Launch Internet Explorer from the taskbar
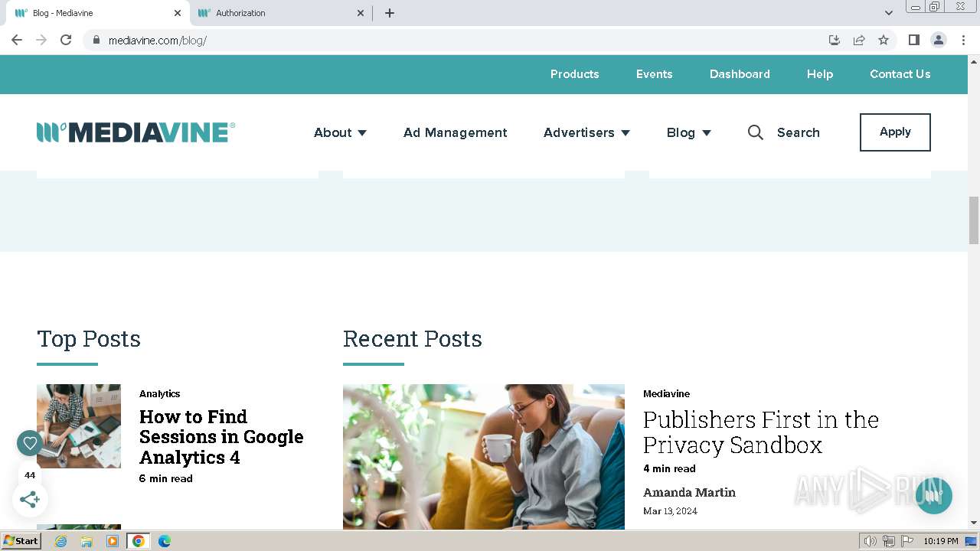The height and width of the screenshot is (551, 980). [60, 541]
